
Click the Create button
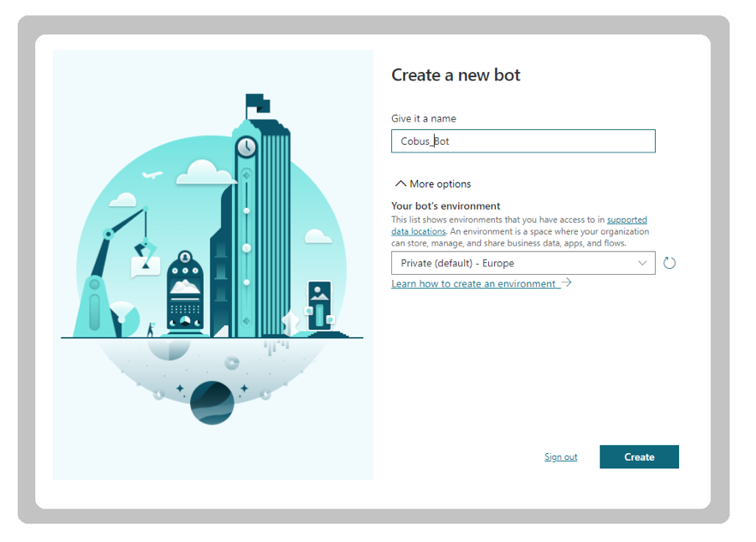(640, 456)
